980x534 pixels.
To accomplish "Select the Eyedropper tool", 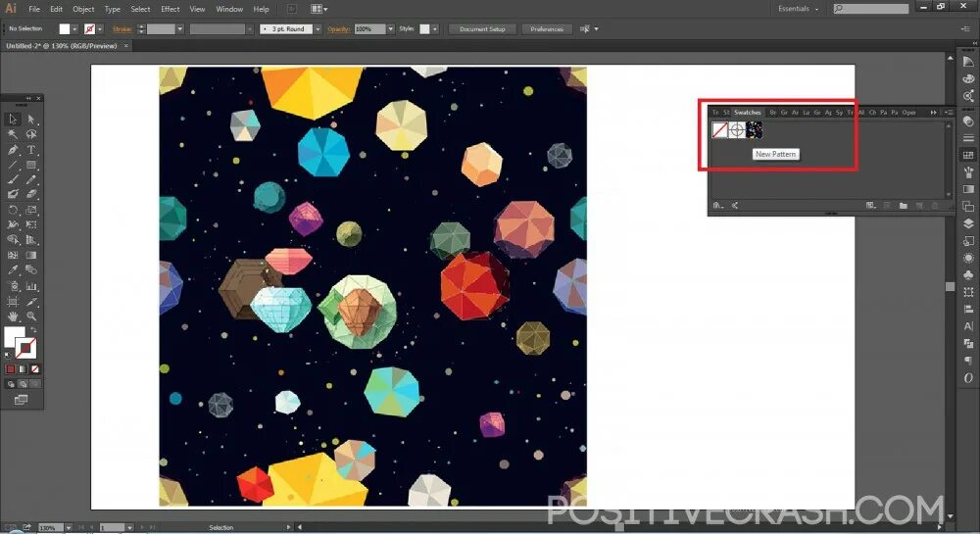I will click(x=13, y=269).
